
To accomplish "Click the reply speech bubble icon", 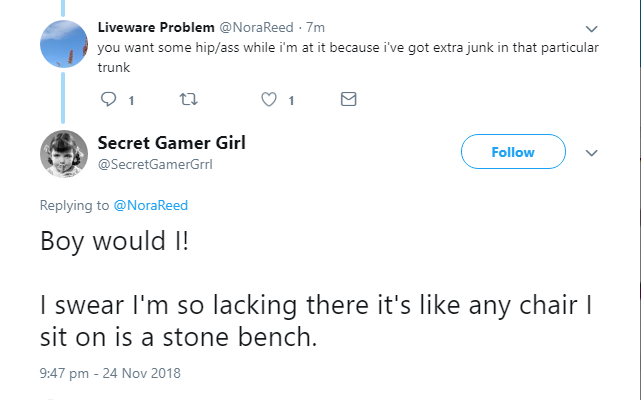I will click(x=108, y=99).
